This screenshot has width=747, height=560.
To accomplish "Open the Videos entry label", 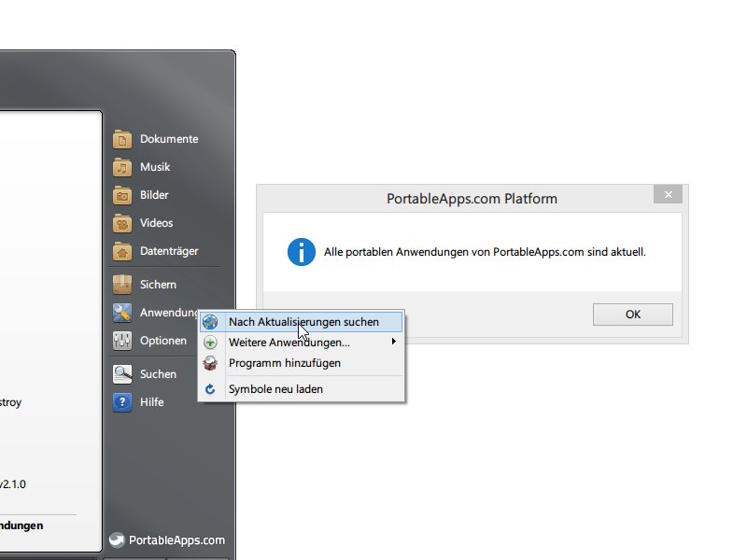I will 156,223.
